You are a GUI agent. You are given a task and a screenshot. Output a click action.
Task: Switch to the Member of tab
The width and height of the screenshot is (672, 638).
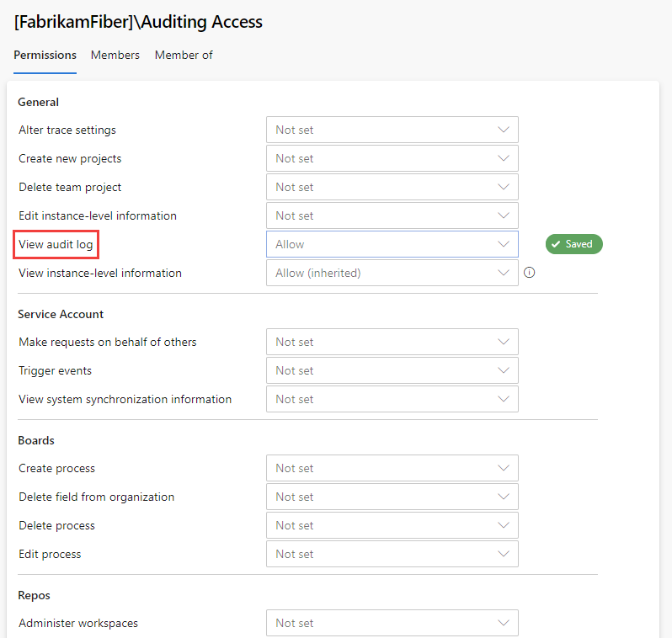(184, 55)
